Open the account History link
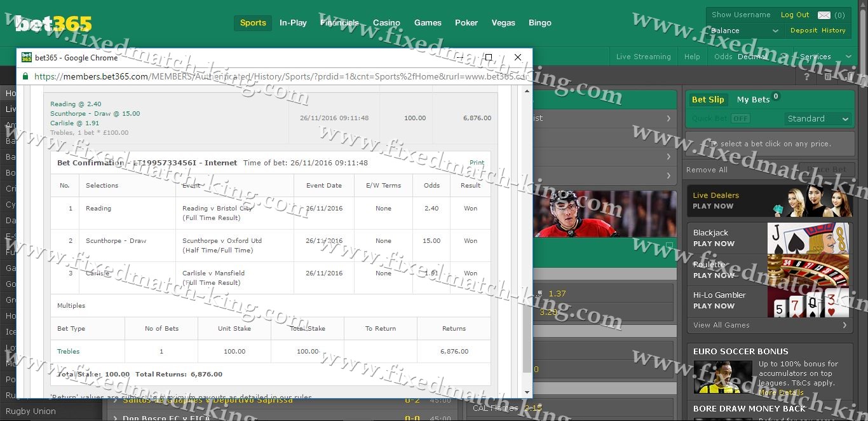 834,31
